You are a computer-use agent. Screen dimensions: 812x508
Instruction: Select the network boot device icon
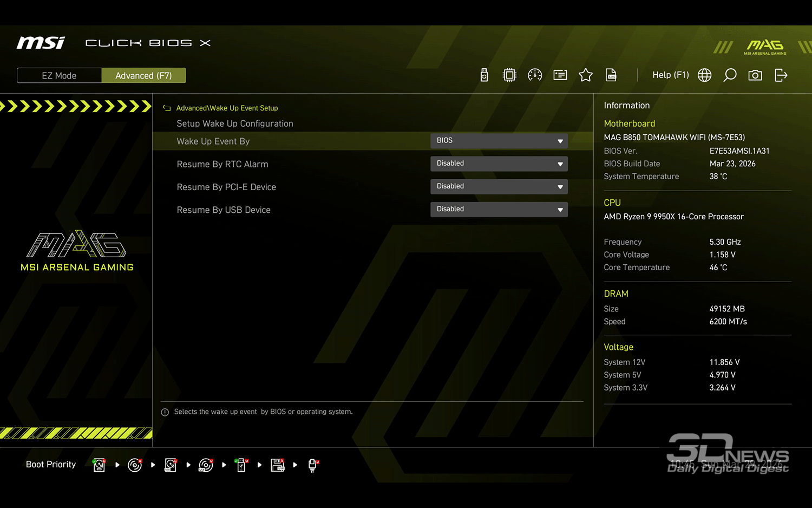coord(312,465)
